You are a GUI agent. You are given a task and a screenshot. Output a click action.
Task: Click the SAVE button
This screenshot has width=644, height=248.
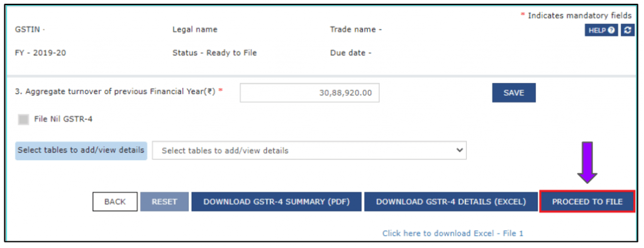pyautogui.click(x=514, y=93)
